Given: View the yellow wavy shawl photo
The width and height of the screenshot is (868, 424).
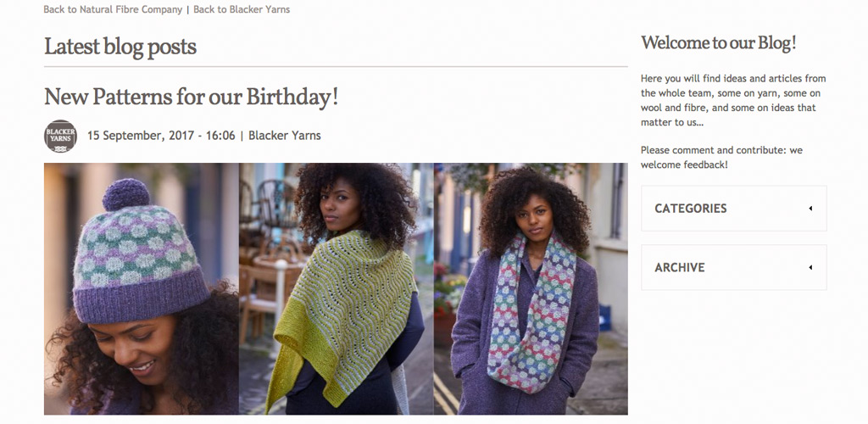Looking at the screenshot, I should pyautogui.click(x=336, y=288).
